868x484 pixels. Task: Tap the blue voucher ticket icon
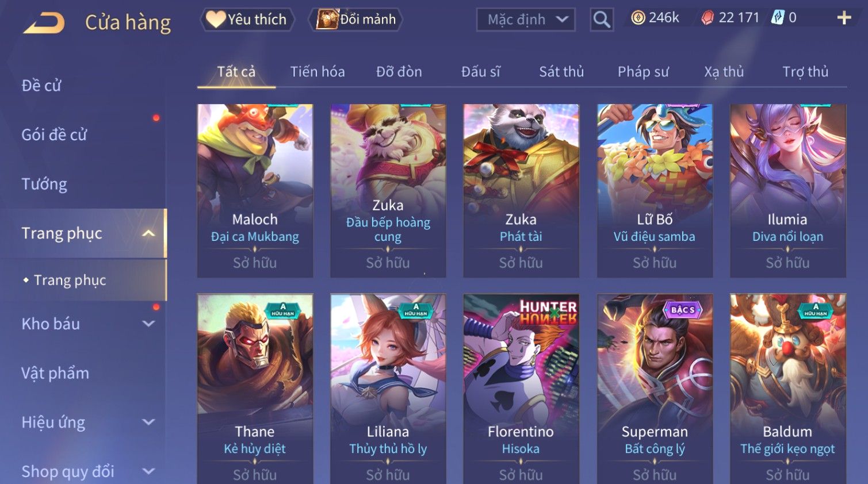pyautogui.click(x=778, y=18)
